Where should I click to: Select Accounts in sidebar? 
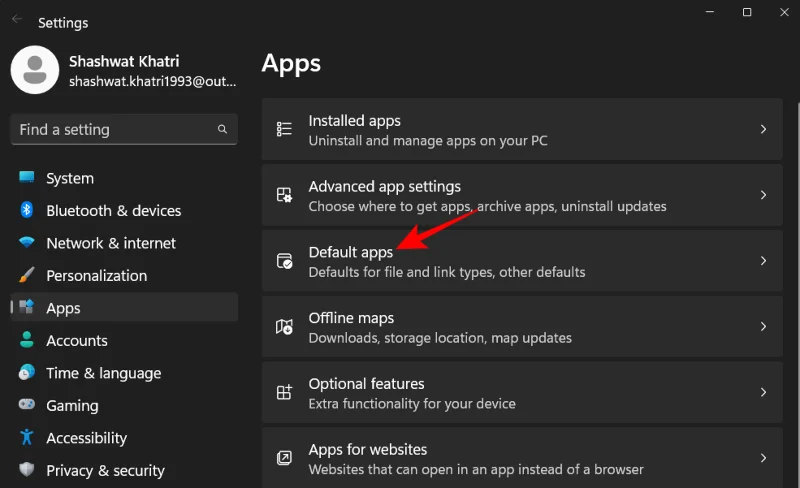(124, 340)
